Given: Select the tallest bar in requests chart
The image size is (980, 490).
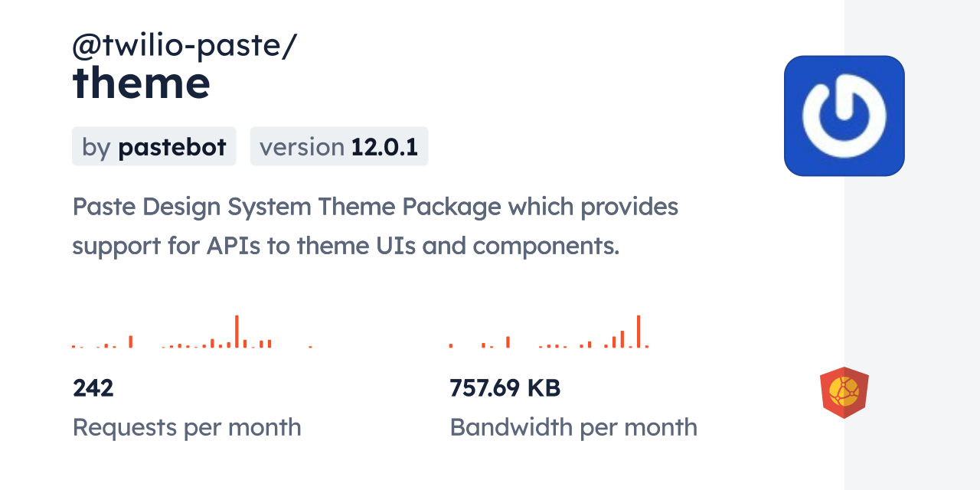Looking at the screenshot, I should point(237,332).
